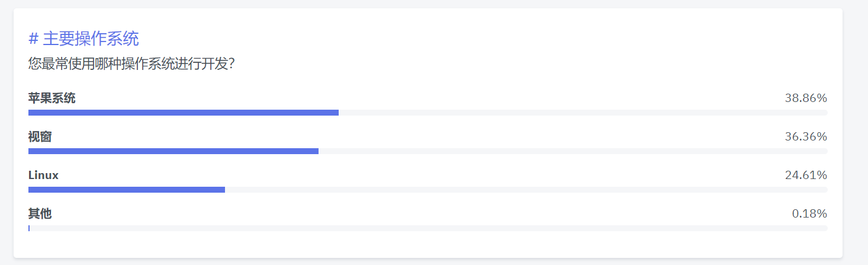Click the hash symbol before 主要操作系统

[33, 39]
